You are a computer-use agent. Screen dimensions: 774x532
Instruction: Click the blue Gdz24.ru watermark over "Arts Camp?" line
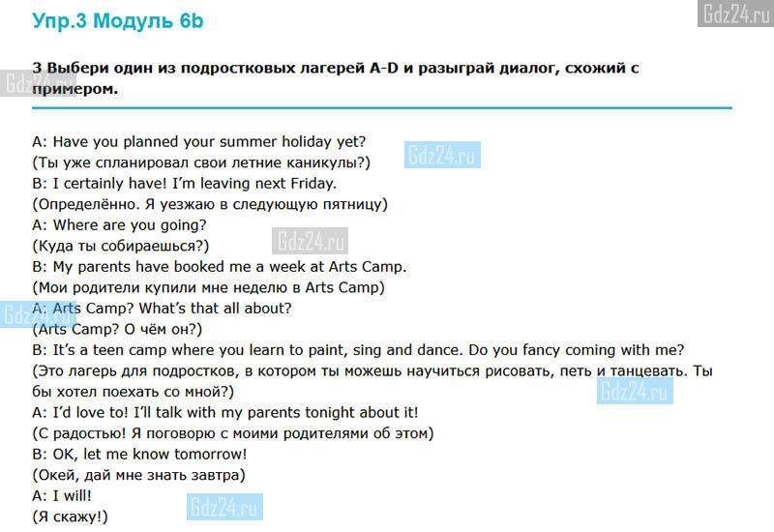coord(38,313)
